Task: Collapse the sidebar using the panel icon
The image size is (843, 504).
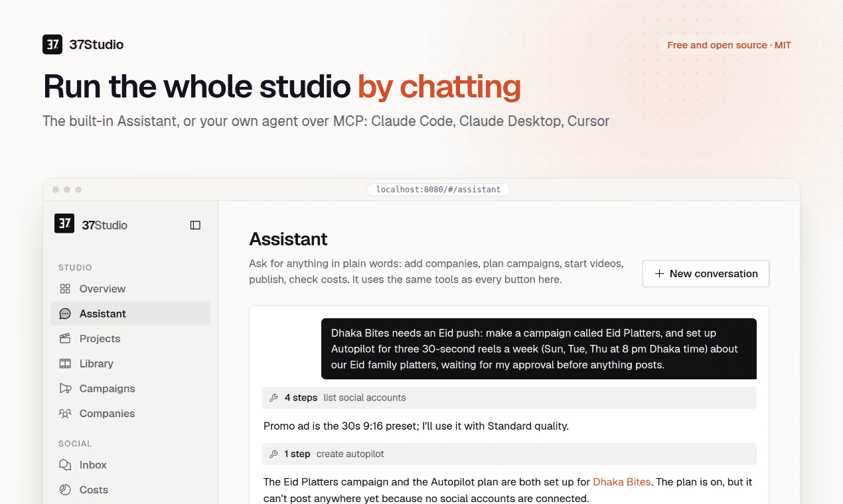Action: click(195, 225)
